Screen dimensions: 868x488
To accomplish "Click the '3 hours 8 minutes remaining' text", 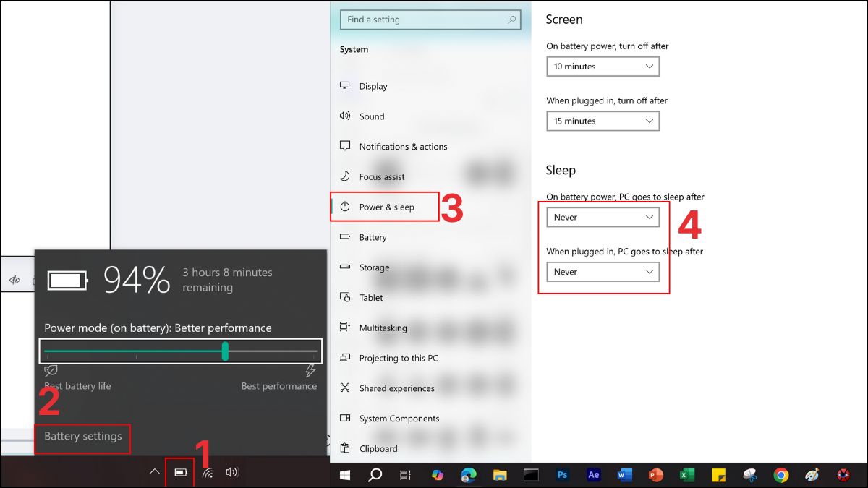I will click(227, 280).
